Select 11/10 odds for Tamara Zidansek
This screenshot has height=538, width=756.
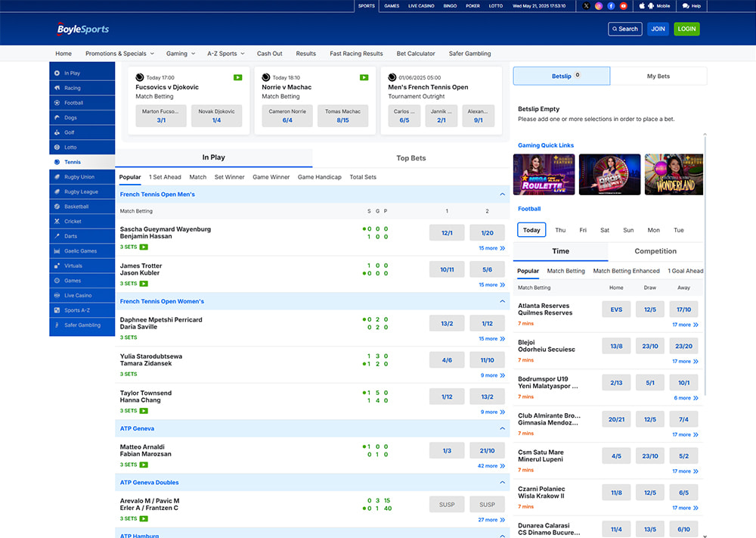pos(487,360)
